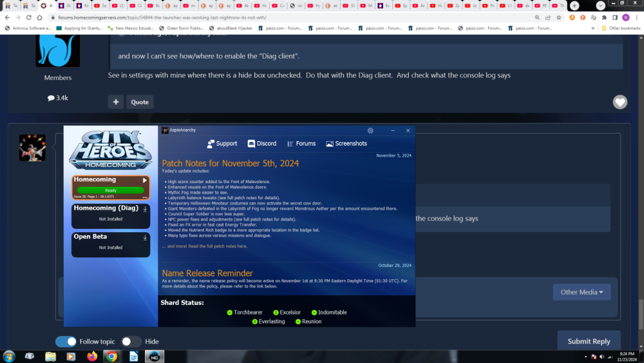Open Other bookmarks folder
The image size is (644, 363).
pyautogui.click(x=621, y=28)
